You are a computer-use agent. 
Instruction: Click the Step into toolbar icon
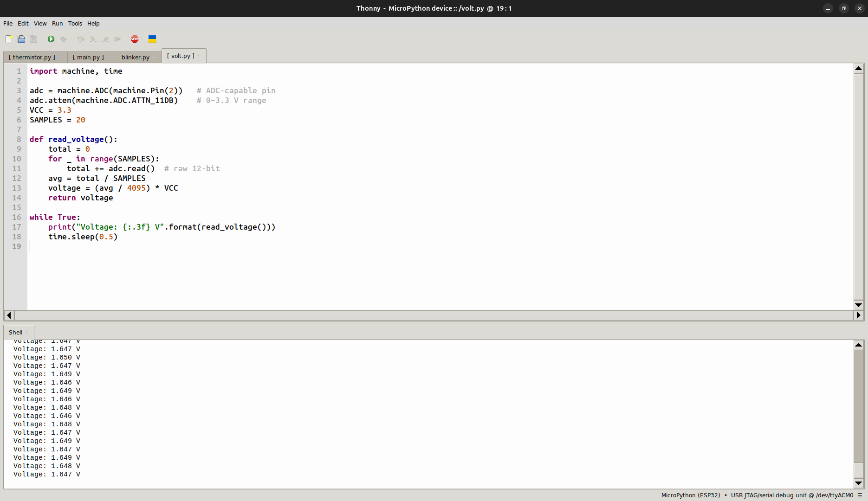[93, 39]
